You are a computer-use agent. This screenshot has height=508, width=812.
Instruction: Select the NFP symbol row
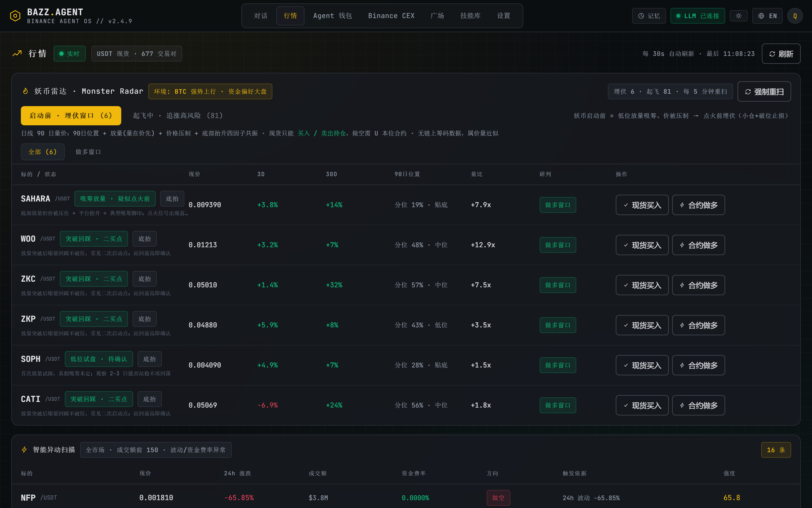[x=406, y=497]
